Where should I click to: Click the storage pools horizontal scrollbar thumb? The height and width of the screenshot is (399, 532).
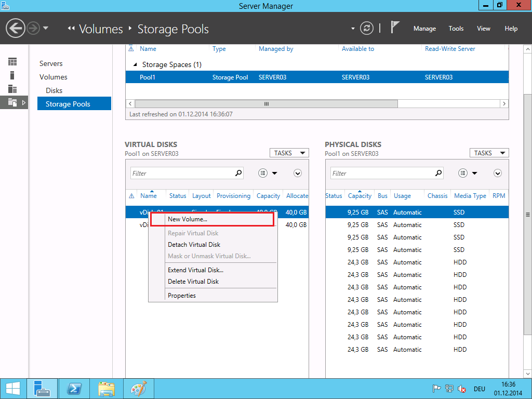click(x=267, y=103)
